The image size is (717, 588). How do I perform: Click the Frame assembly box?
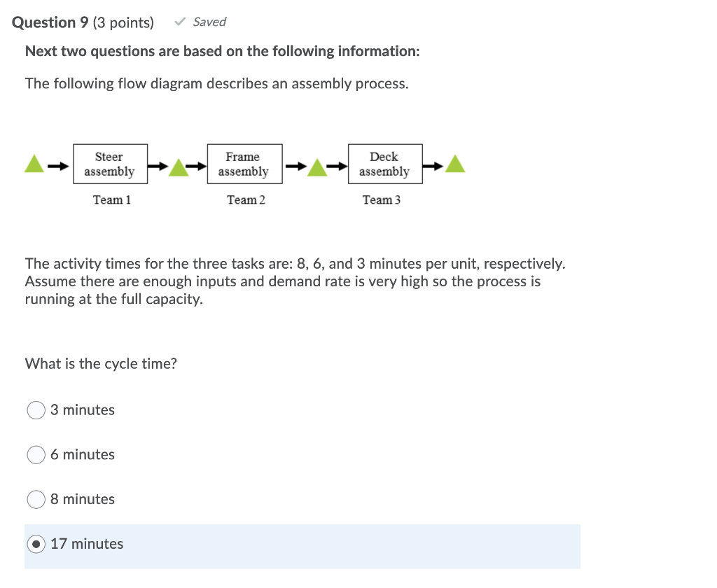coord(244,164)
